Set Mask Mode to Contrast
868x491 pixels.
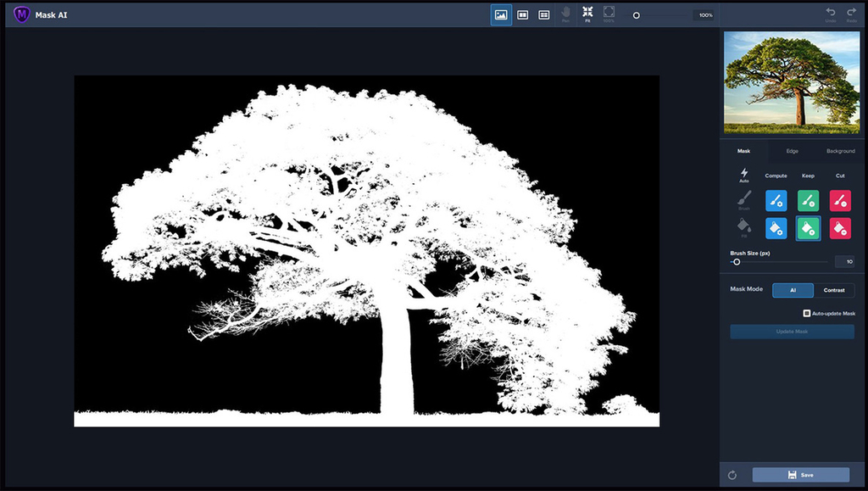[834, 290]
